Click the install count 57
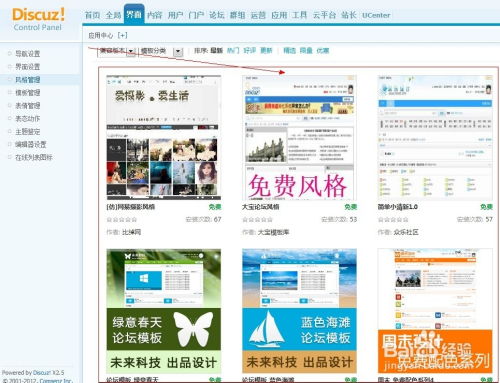Image resolution: width=500 pixels, height=383 pixels. point(489,219)
